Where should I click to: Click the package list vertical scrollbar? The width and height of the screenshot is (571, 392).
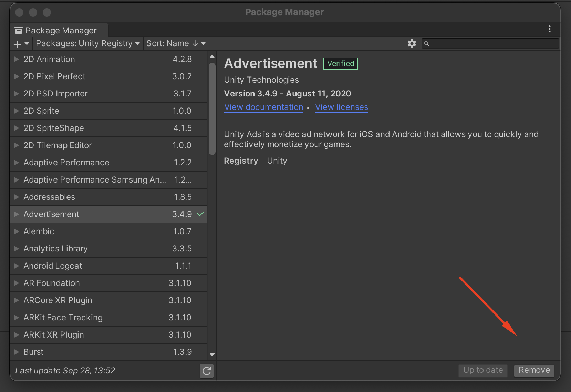(x=212, y=109)
